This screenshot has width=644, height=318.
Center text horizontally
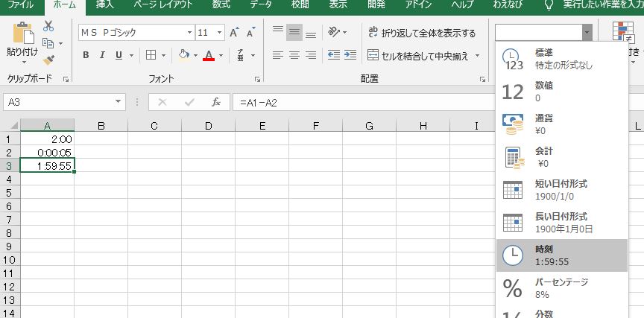[x=294, y=55]
